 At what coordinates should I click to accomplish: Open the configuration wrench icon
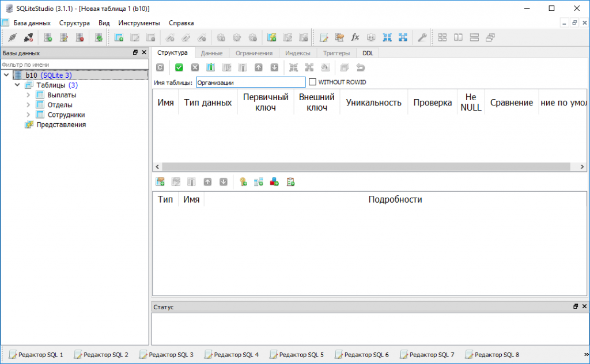(422, 37)
